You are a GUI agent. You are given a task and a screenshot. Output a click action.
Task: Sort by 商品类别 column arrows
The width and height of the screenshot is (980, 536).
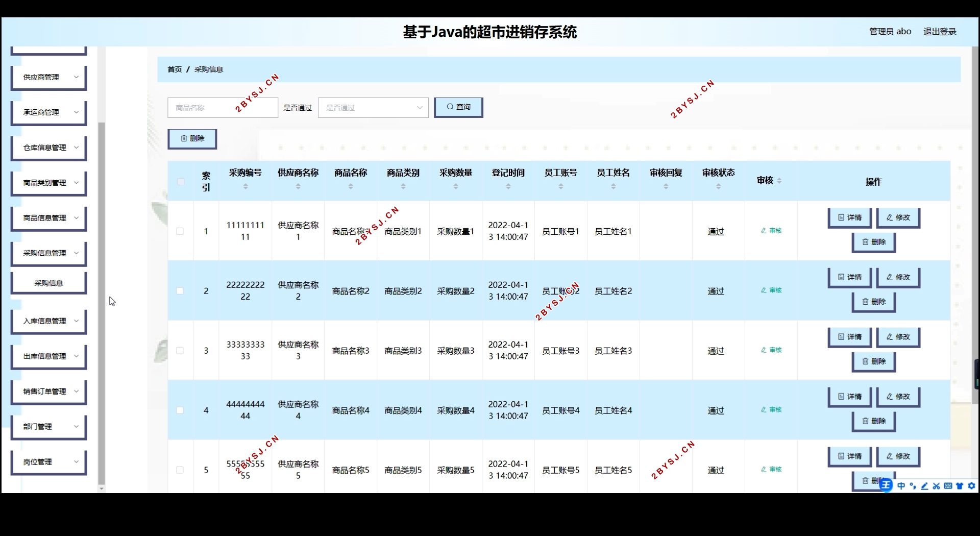click(403, 187)
